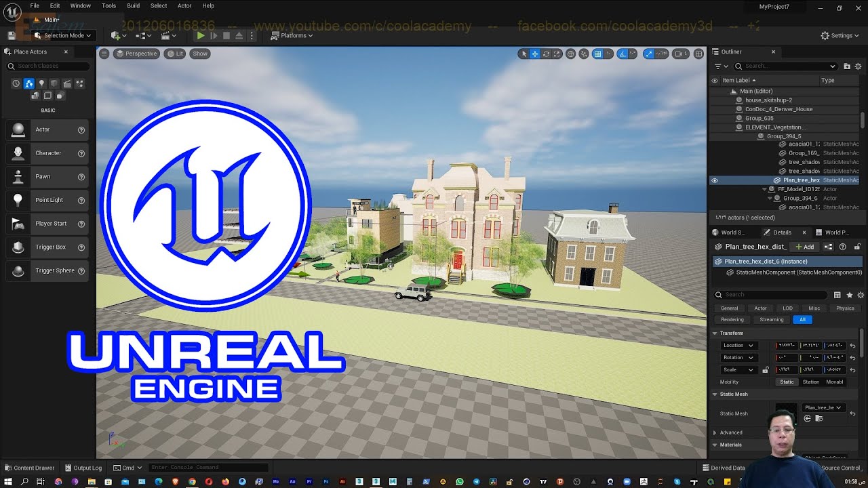Open the Settings dropdown
This screenshot has width=868, height=488.
click(x=840, y=35)
